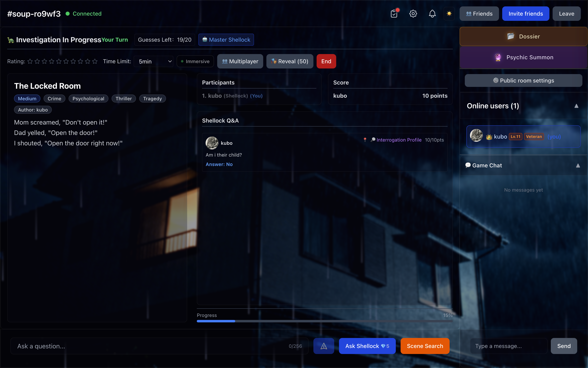Pin the question with the red pin icon
588x368 pixels.
(x=365, y=140)
